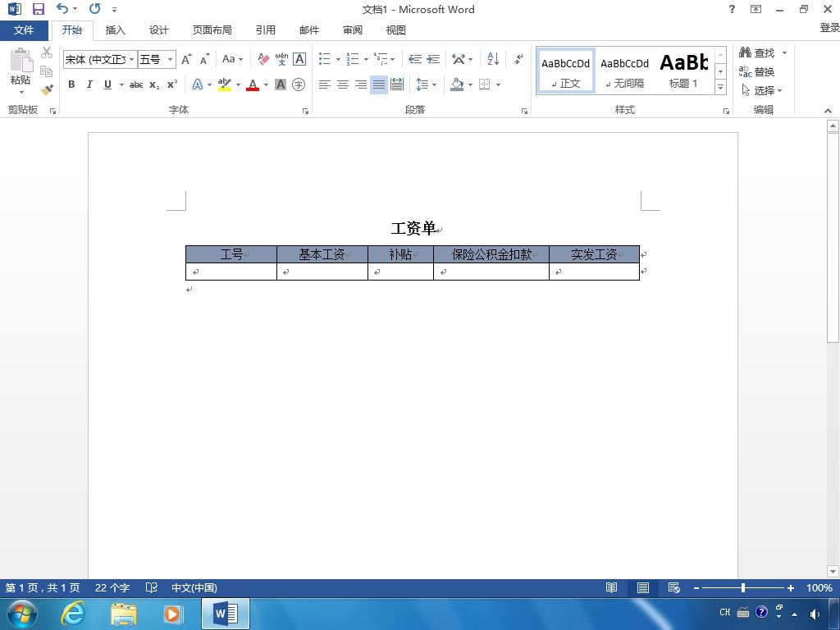Increase font size with Grow Font icon

186,59
